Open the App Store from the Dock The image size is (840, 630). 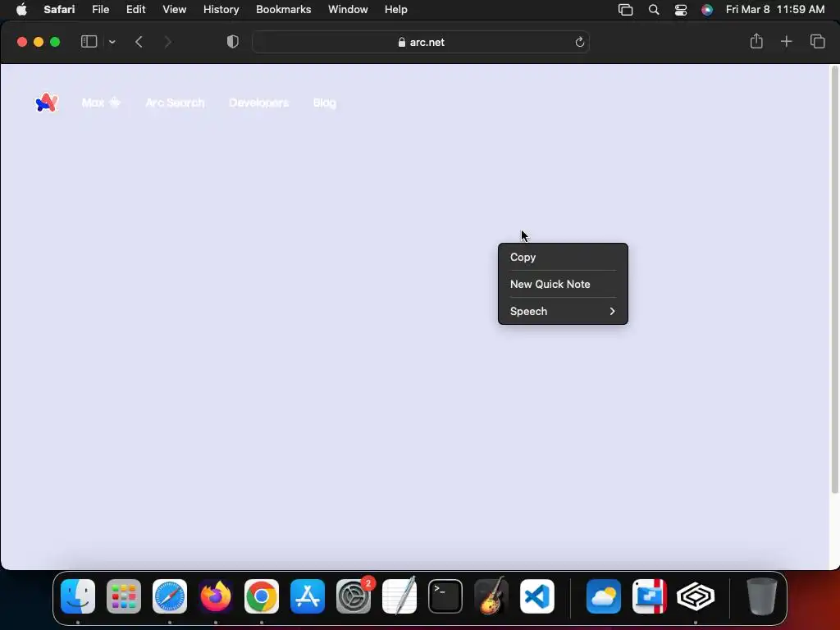tap(308, 596)
